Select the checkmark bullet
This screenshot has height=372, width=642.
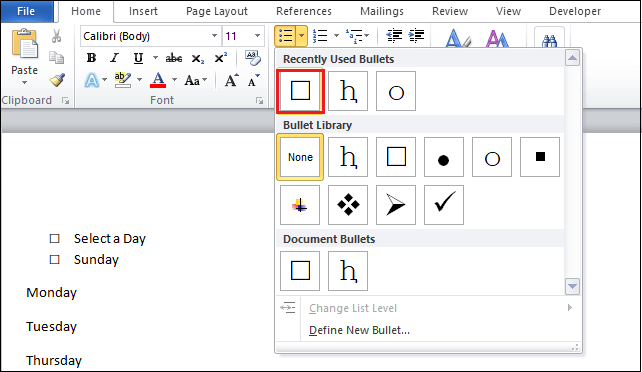(x=444, y=205)
